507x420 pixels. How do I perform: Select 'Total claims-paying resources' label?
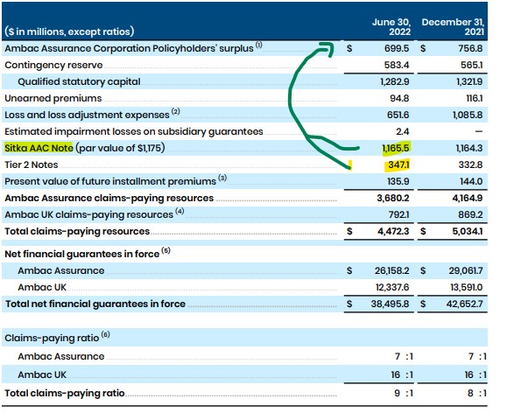coord(77,231)
